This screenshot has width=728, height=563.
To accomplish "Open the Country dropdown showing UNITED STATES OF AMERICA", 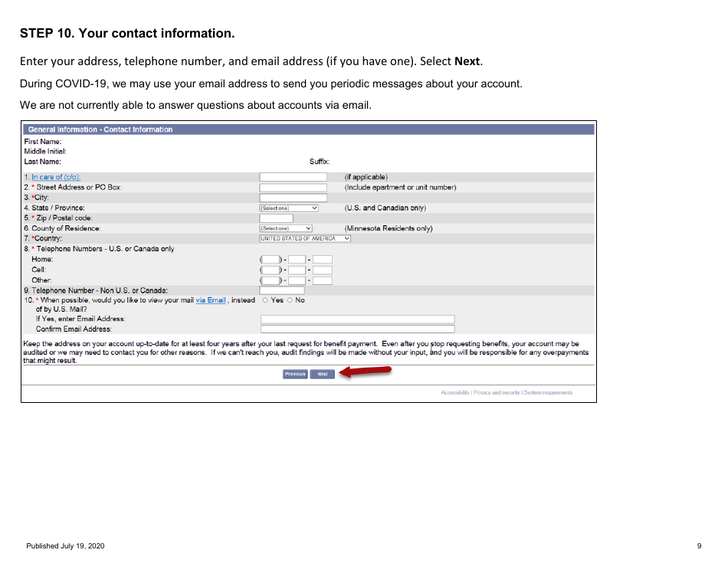I will point(303,238).
